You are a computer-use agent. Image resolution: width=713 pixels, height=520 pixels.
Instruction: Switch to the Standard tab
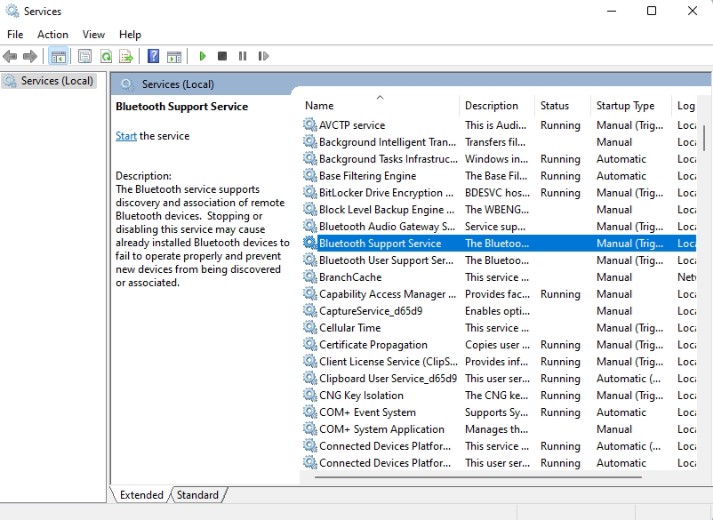click(x=198, y=495)
